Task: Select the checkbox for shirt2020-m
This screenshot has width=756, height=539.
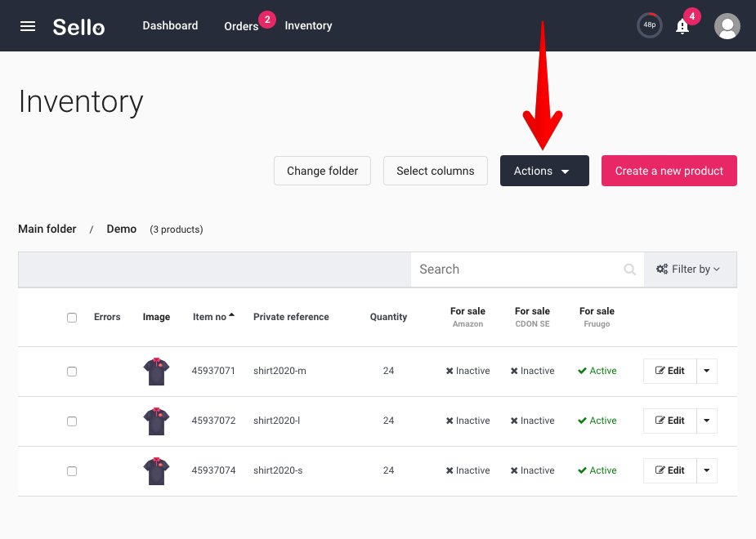Action: (72, 372)
